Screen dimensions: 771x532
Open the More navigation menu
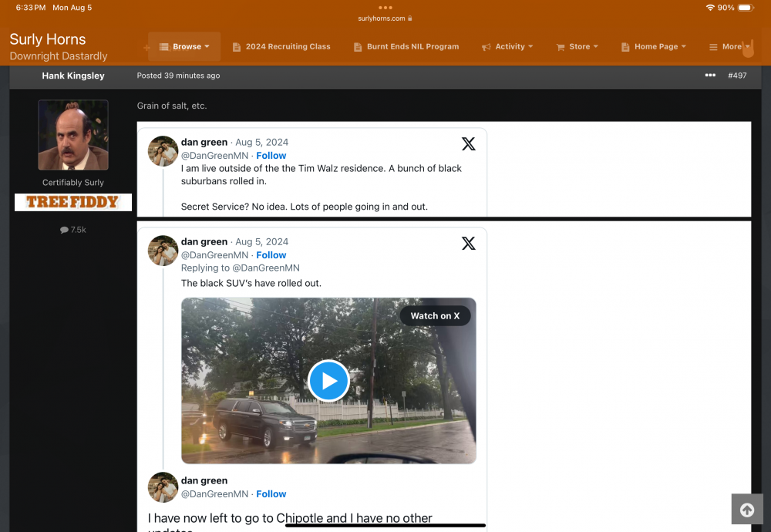[x=729, y=47]
